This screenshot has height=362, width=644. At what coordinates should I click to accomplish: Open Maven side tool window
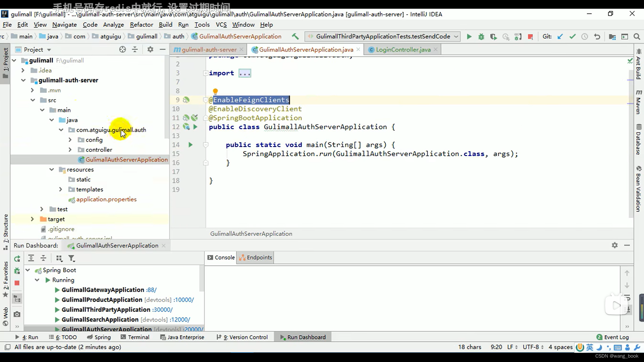tap(639, 102)
